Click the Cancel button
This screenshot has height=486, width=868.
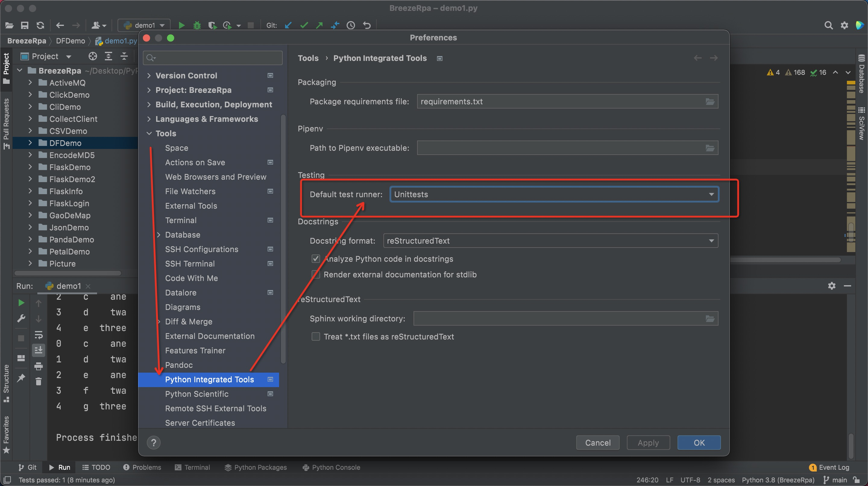[x=597, y=443]
